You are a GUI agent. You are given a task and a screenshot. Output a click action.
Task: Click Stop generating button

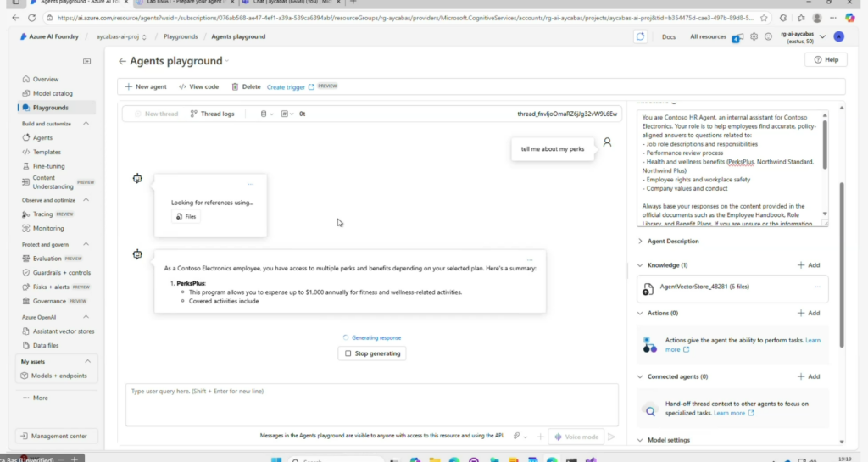[372, 353]
